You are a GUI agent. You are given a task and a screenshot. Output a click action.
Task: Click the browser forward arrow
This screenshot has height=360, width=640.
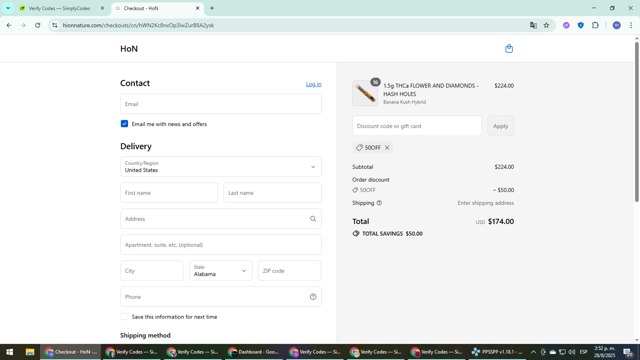click(23, 25)
